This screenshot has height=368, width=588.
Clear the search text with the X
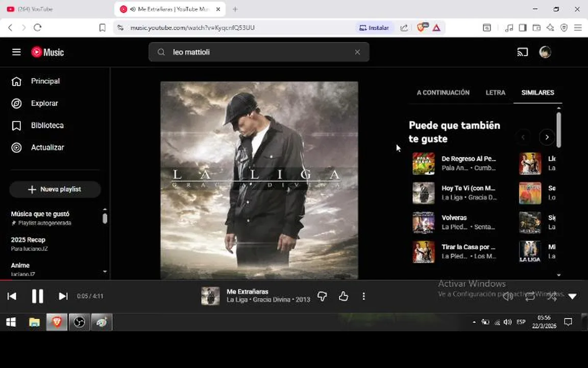357,52
